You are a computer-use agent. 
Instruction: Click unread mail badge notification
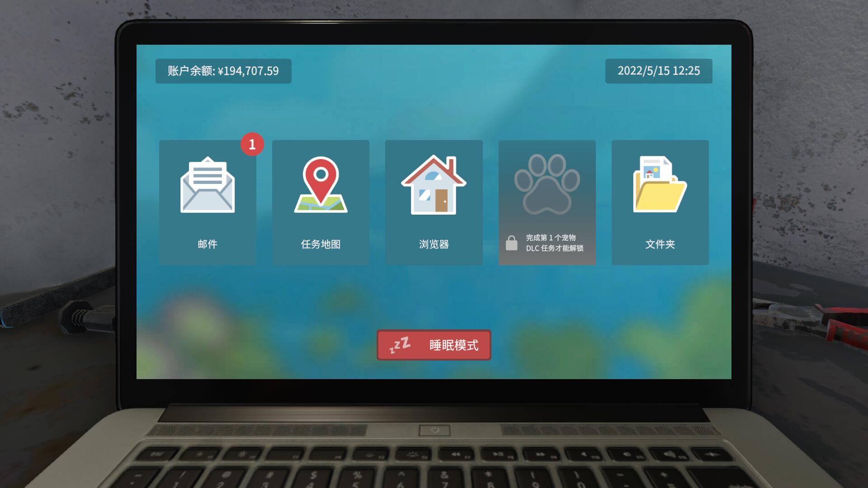coord(251,144)
